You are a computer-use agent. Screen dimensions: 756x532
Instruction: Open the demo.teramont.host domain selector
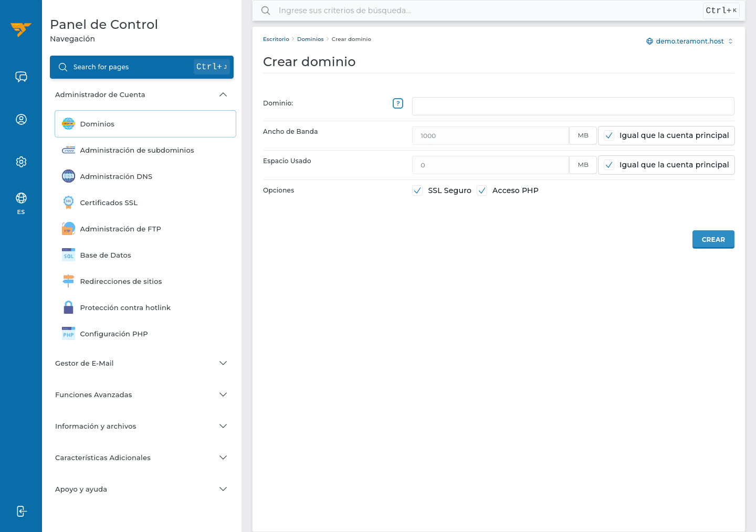click(x=689, y=41)
